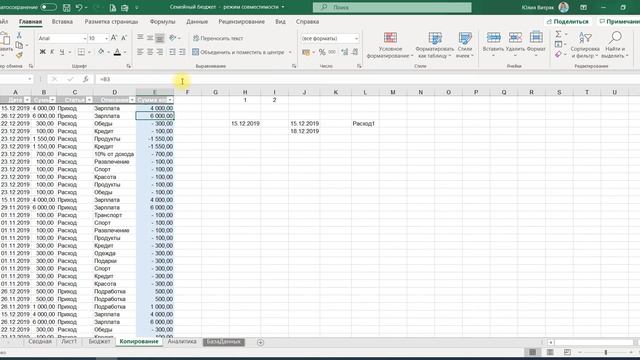Align text right

tap(160, 52)
